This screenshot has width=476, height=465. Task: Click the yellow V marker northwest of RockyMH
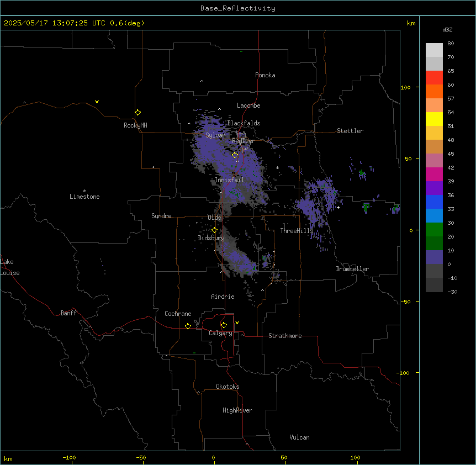97,102
